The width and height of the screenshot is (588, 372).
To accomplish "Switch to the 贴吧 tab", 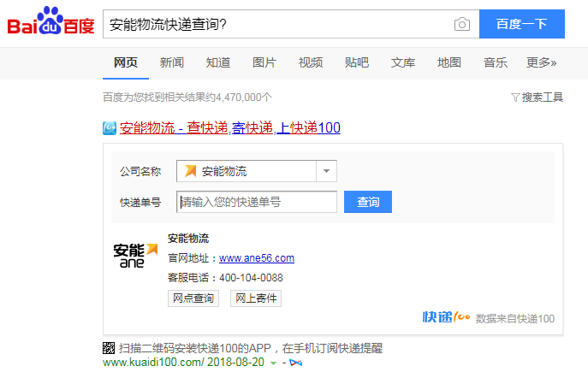I will click(357, 62).
